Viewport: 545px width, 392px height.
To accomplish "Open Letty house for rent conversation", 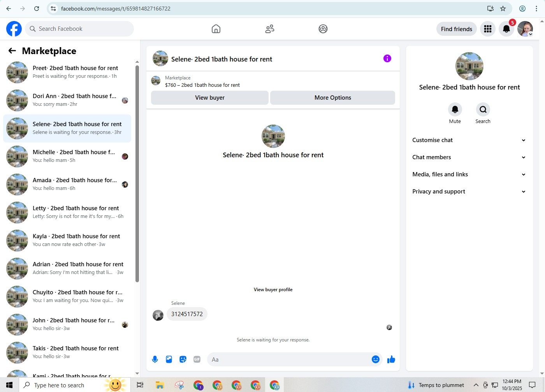I will (67, 213).
